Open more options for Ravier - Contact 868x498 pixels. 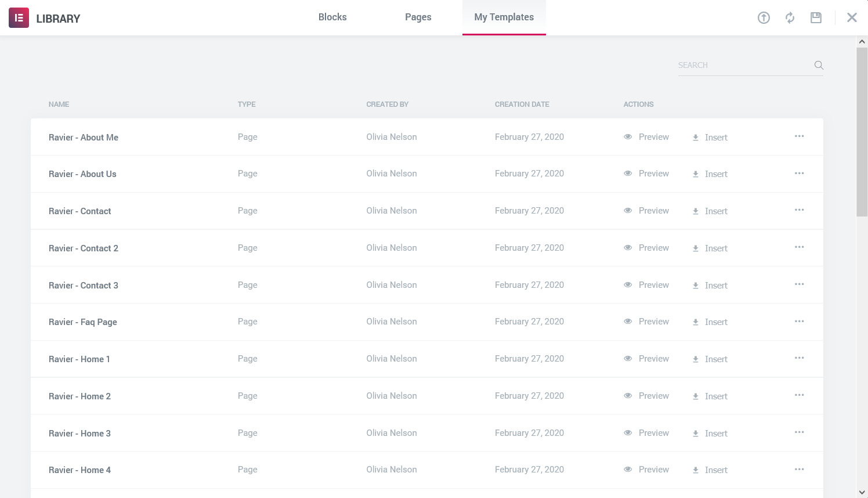coord(799,210)
